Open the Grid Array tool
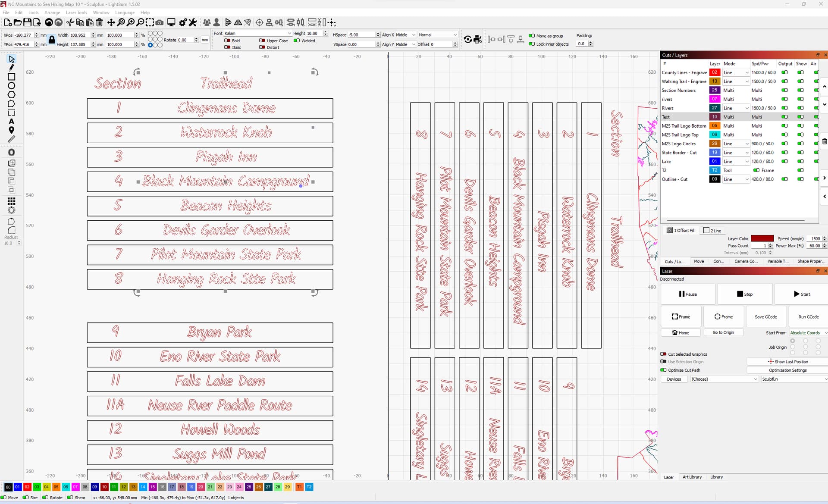The image size is (828, 504). point(12,201)
